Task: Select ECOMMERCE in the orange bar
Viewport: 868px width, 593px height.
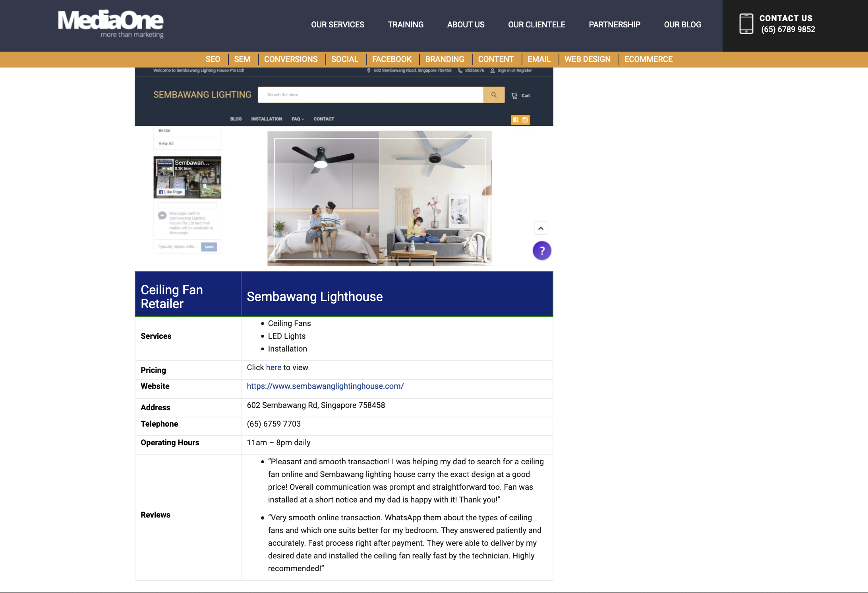Action: [x=648, y=59]
